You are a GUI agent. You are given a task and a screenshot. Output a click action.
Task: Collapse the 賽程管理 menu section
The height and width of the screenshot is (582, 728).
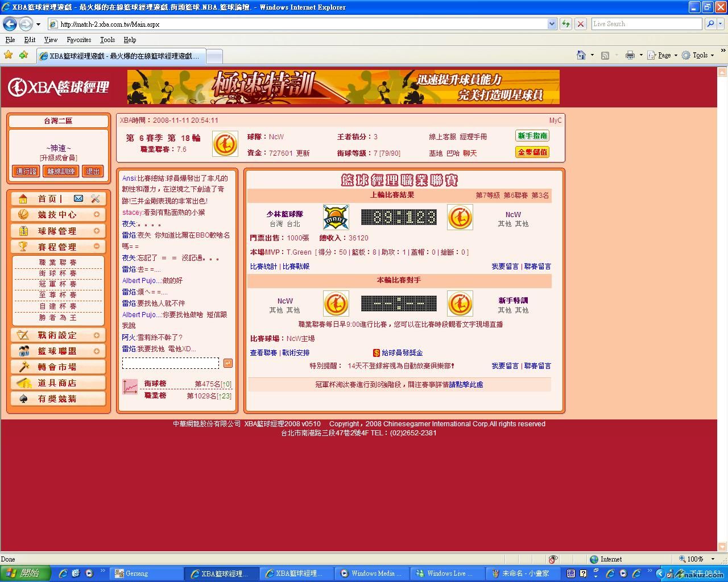[97, 247]
